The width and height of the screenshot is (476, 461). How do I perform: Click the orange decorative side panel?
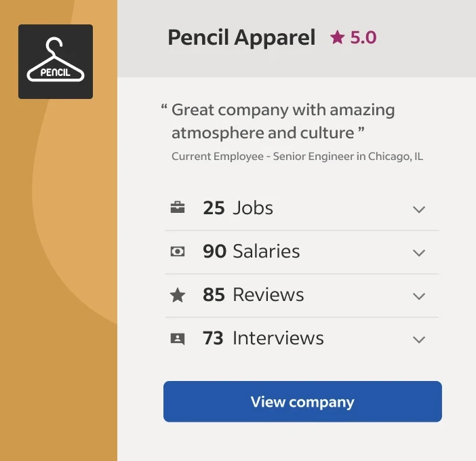pos(58,271)
